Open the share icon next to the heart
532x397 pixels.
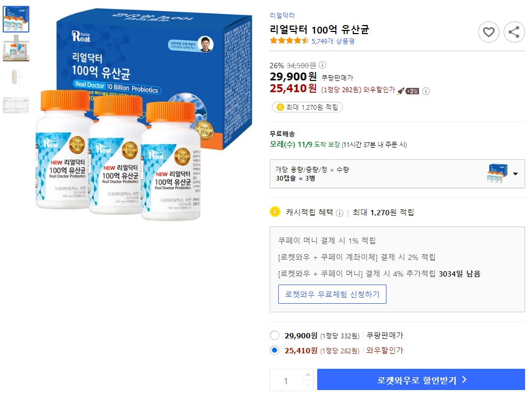point(514,32)
